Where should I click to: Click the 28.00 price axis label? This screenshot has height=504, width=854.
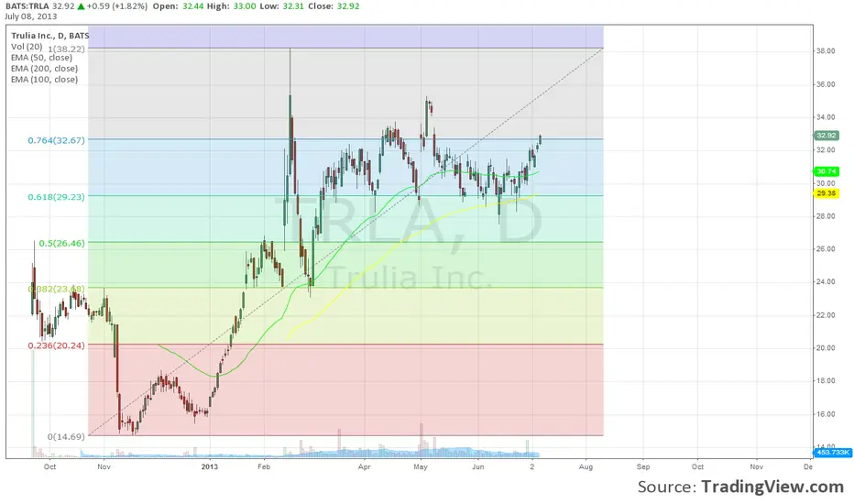click(x=826, y=216)
